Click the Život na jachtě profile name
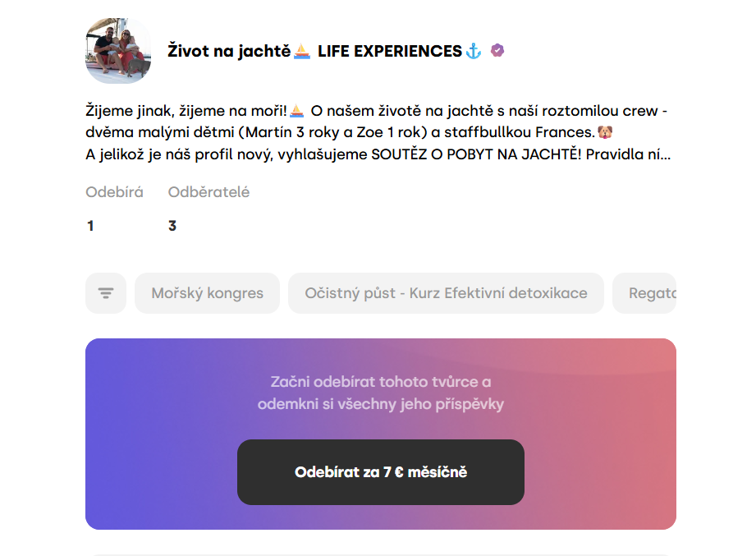Viewport: 756px width, 556px height. coord(229,52)
